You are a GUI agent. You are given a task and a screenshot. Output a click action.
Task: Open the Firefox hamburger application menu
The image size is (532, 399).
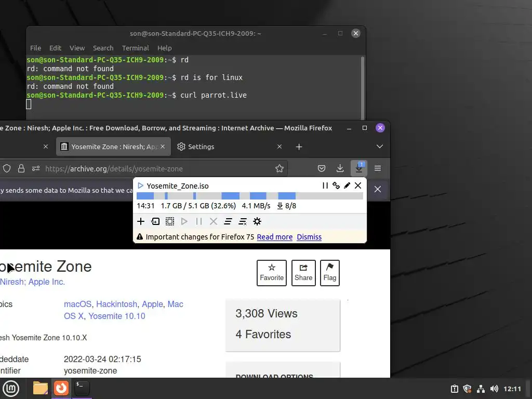378,168
